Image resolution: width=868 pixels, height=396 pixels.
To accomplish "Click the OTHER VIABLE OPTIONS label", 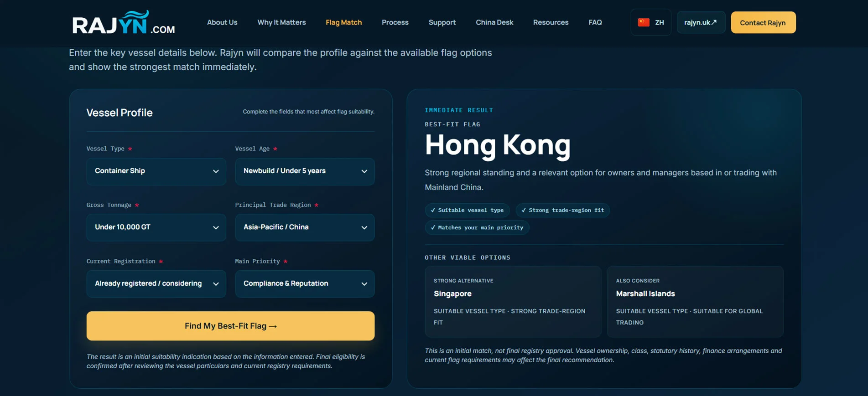I will coord(468,257).
